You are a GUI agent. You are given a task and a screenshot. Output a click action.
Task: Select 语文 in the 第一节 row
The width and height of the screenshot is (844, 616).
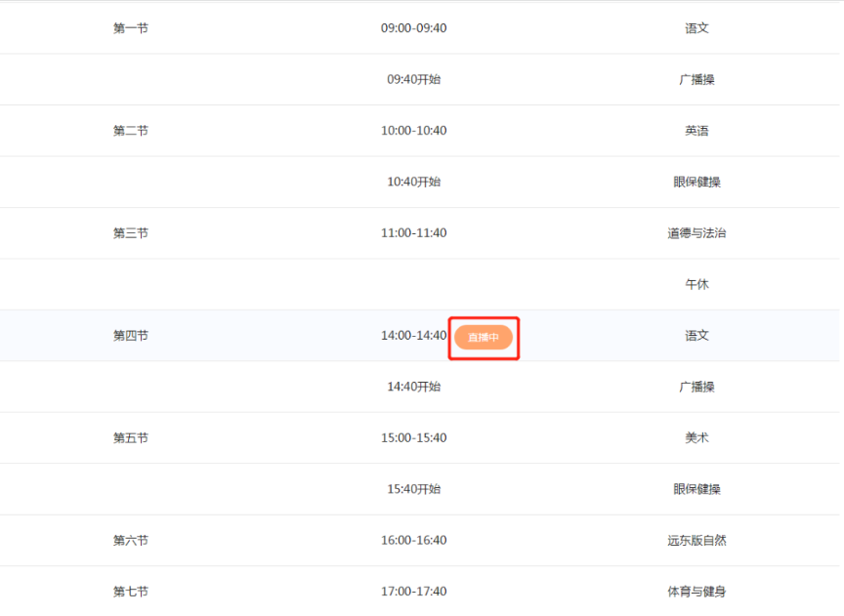pyautogui.click(x=696, y=28)
